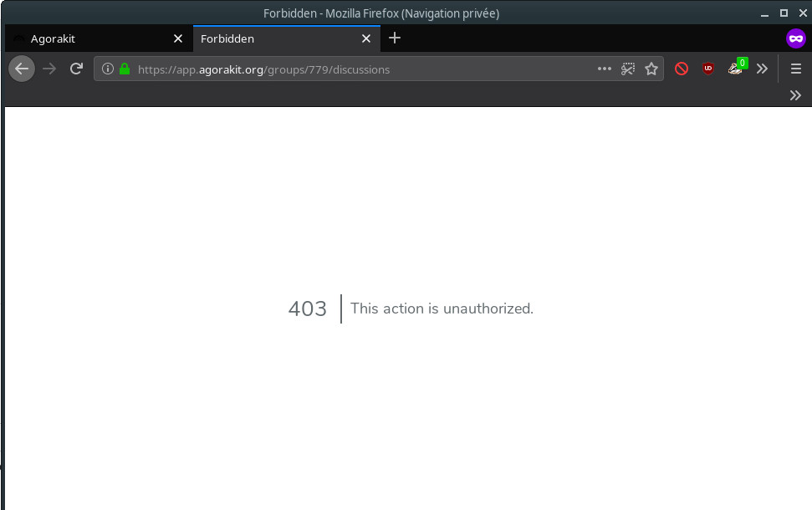The height and width of the screenshot is (510, 812).
Task: Show site information via the info icon
Action: [x=108, y=69]
